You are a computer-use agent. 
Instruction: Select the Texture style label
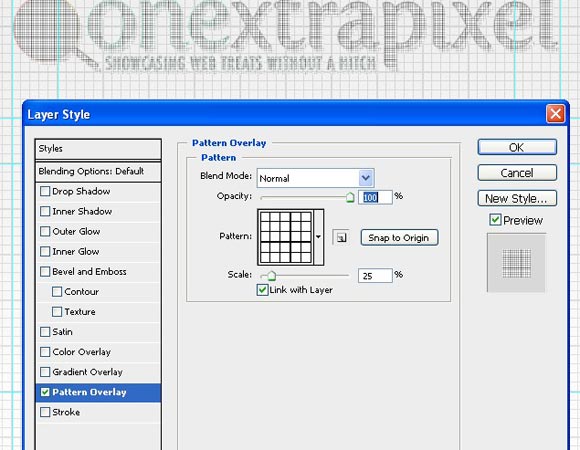click(80, 312)
